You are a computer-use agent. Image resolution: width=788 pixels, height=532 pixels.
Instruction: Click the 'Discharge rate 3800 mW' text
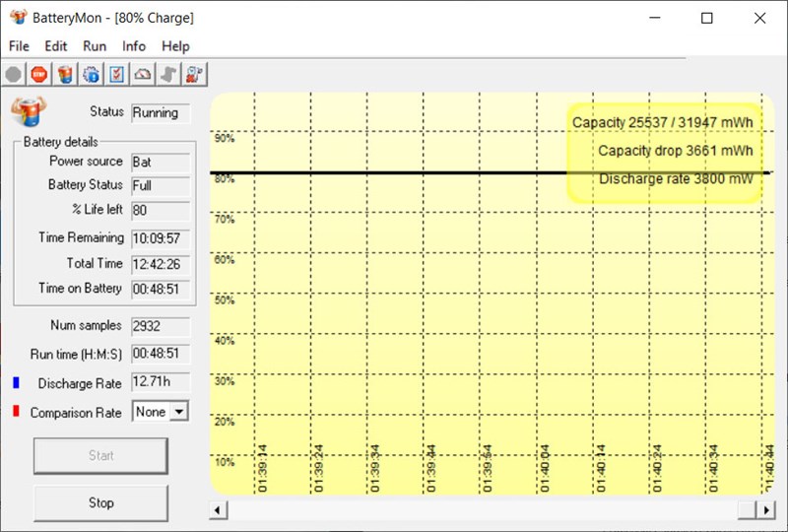tap(676, 179)
